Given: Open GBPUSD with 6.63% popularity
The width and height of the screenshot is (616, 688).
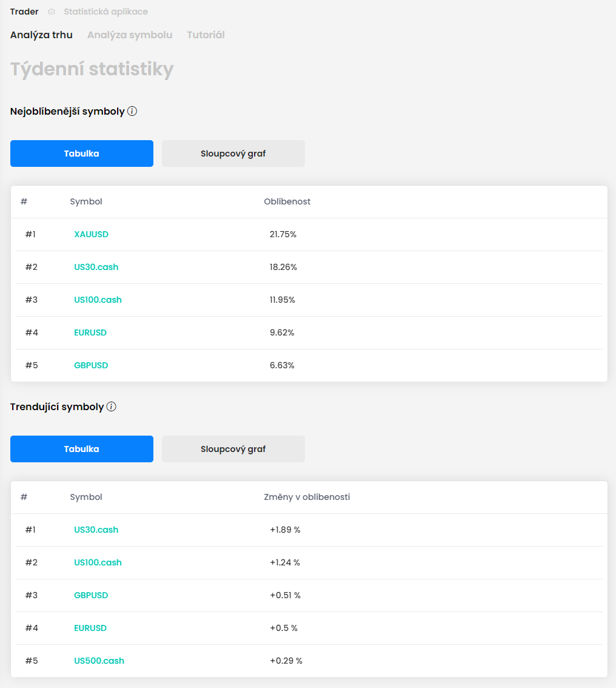Looking at the screenshot, I should (91, 365).
